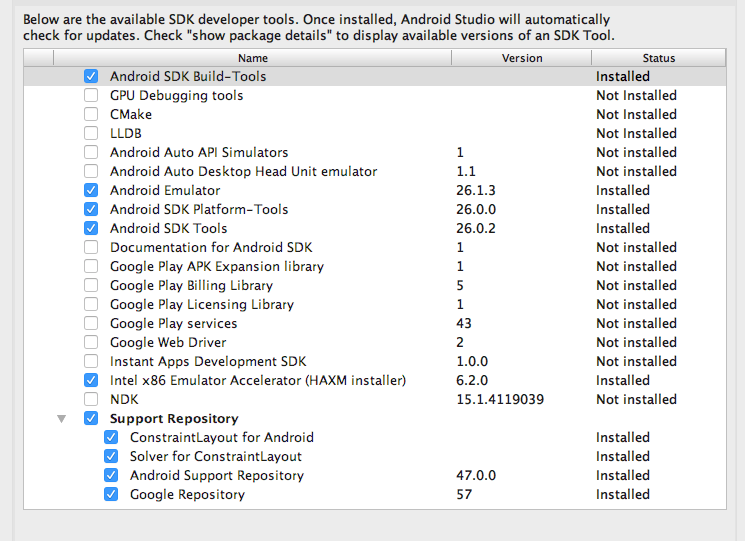Uncheck the Google Repository checkbox
This screenshot has width=745, height=541.
click(x=111, y=495)
